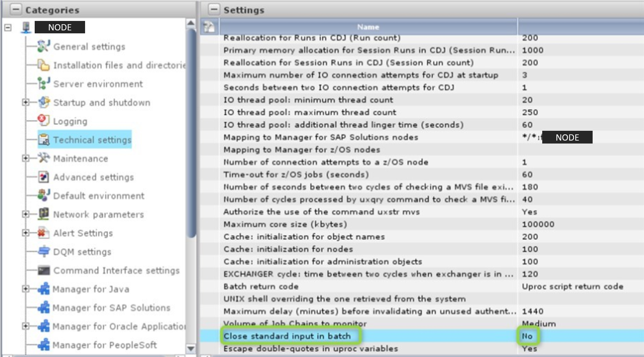Click categories scrollbar down arrow
The image size is (644, 357).
191,348
